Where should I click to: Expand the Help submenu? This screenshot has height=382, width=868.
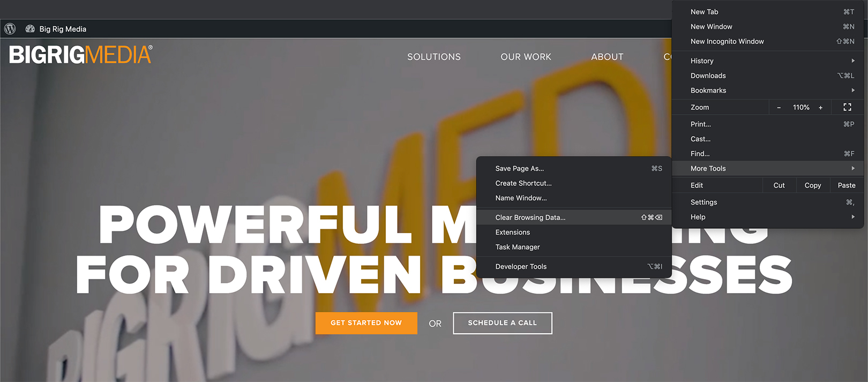pos(768,217)
